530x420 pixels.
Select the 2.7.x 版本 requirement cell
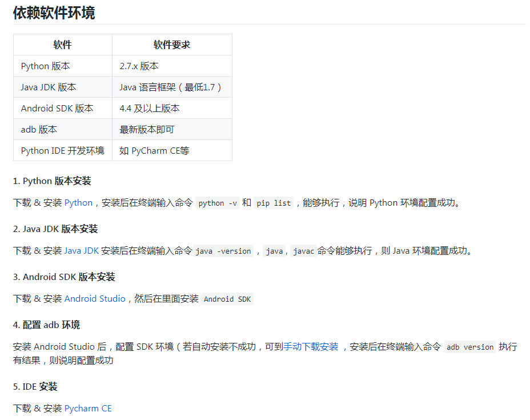pos(138,66)
